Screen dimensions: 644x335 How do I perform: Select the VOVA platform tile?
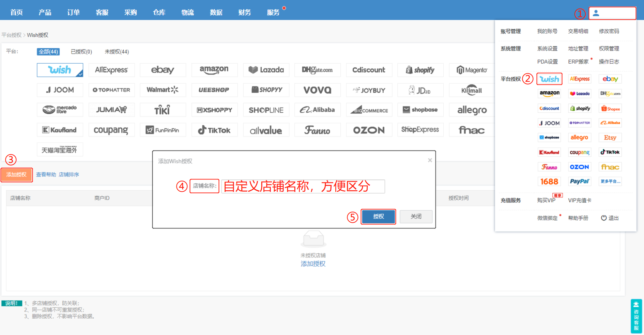[x=318, y=90]
